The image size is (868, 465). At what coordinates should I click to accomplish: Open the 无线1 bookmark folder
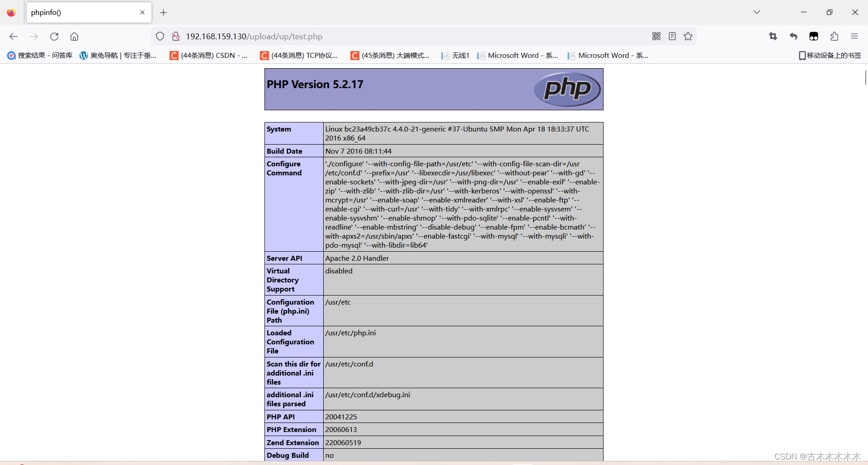[x=455, y=55]
